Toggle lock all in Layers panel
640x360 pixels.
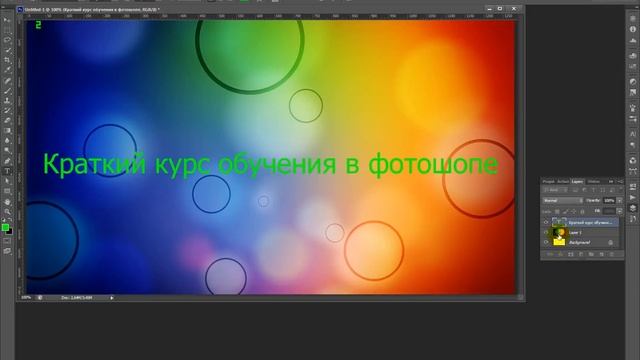[582, 211]
